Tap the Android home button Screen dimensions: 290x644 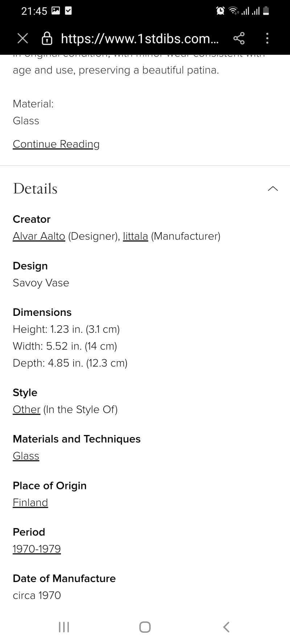click(x=145, y=627)
